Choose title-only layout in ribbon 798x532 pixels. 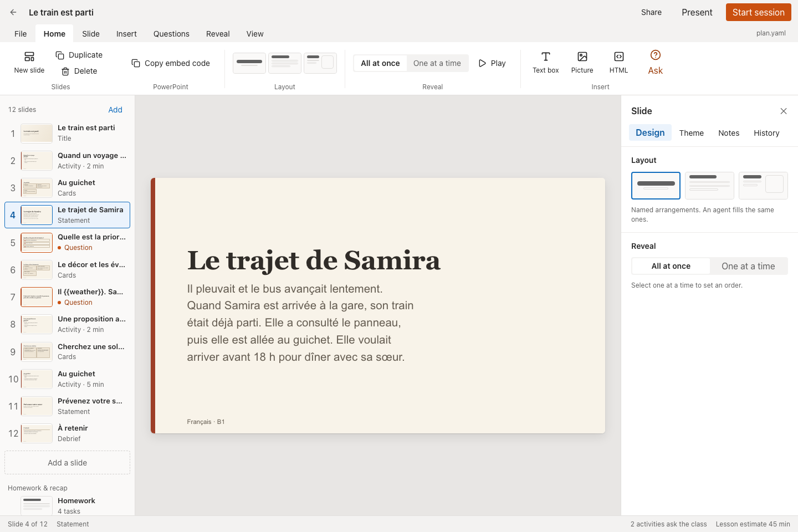point(249,63)
